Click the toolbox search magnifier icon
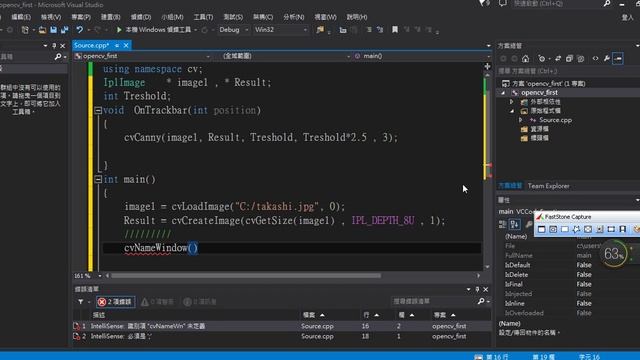The width and height of the screenshot is (640, 360). pos(58,57)
